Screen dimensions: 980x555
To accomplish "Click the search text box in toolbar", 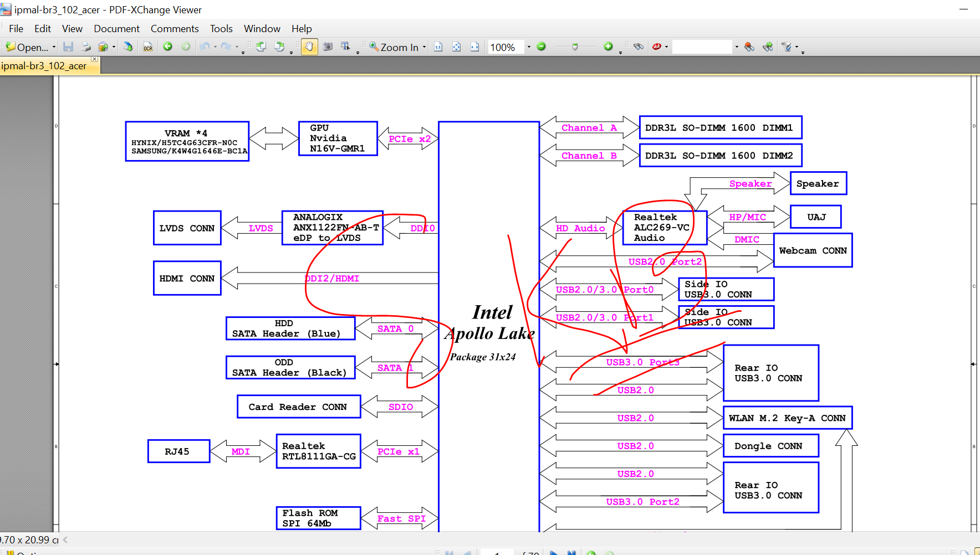I will coord(702,47).
